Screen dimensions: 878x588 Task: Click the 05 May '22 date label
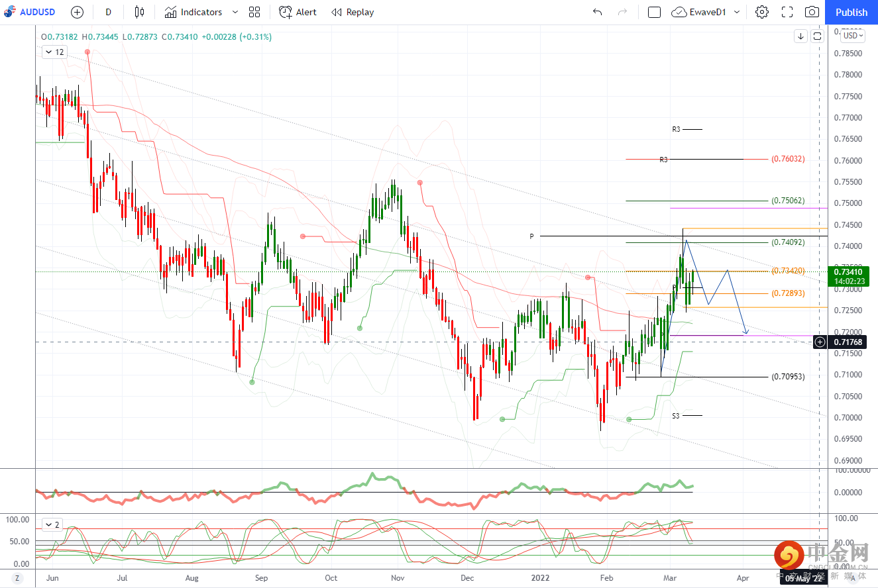point(803,577)
